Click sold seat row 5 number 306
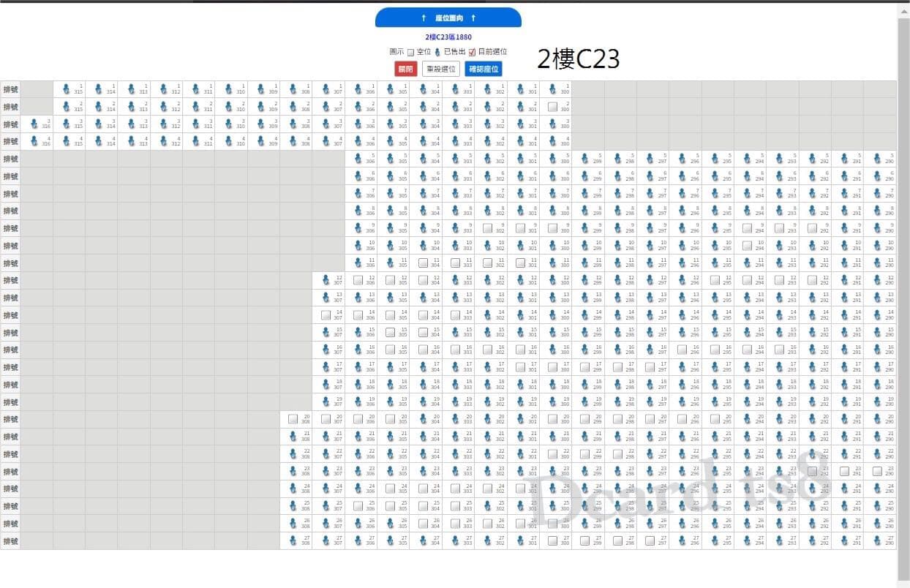Screen dimensions: 910x588 [x=358, y=159]
